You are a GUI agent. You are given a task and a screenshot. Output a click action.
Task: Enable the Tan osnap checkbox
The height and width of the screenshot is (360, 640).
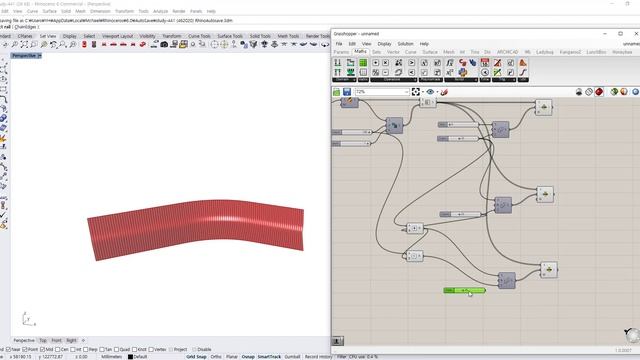pos(102,349)
